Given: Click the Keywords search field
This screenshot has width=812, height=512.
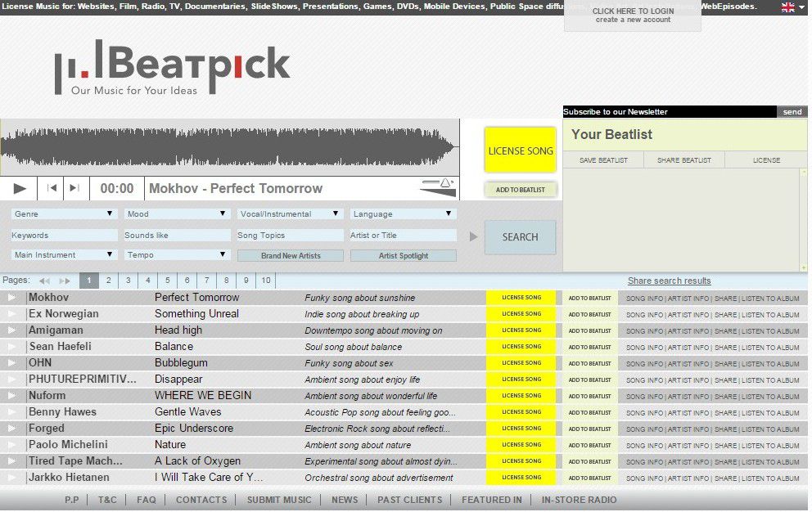Looking at the screenshot, I should pos(64,236).
